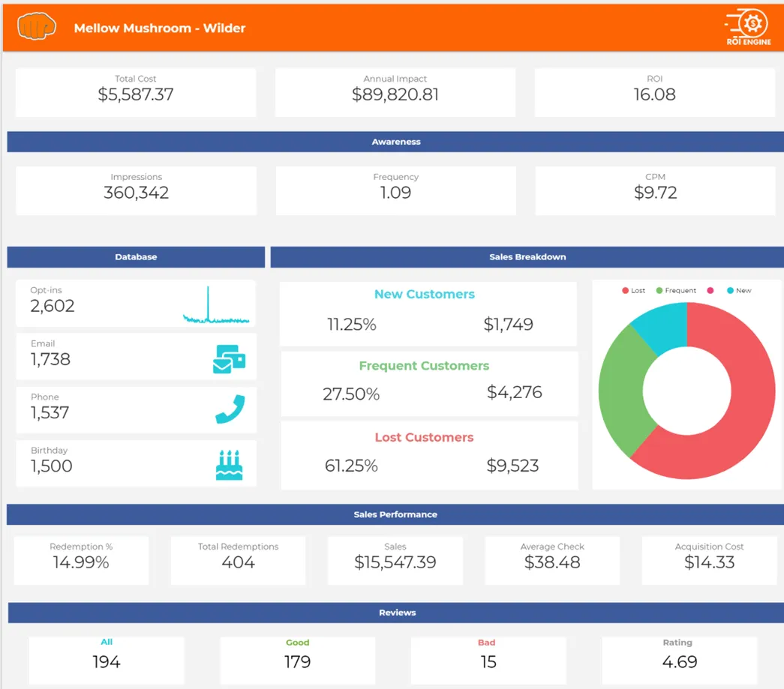Select the Birthday count 1,500
784x689 pixels.
pyautogui.click(x=52, y=466)
